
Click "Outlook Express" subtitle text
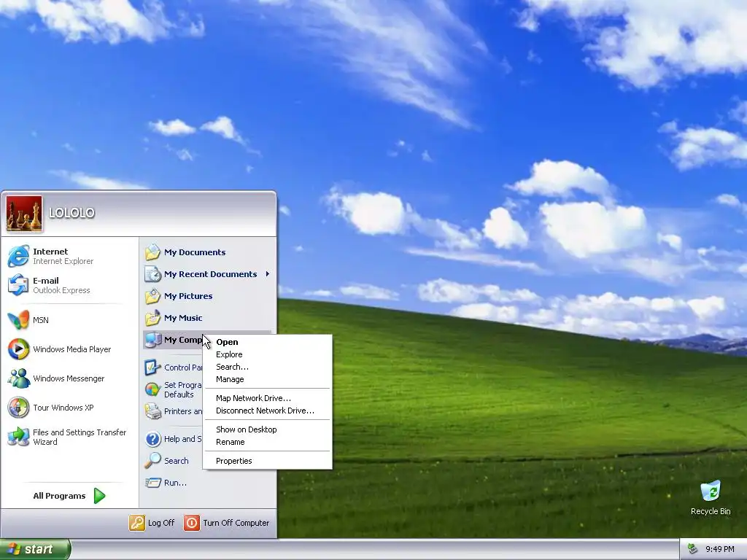[61, 290]
